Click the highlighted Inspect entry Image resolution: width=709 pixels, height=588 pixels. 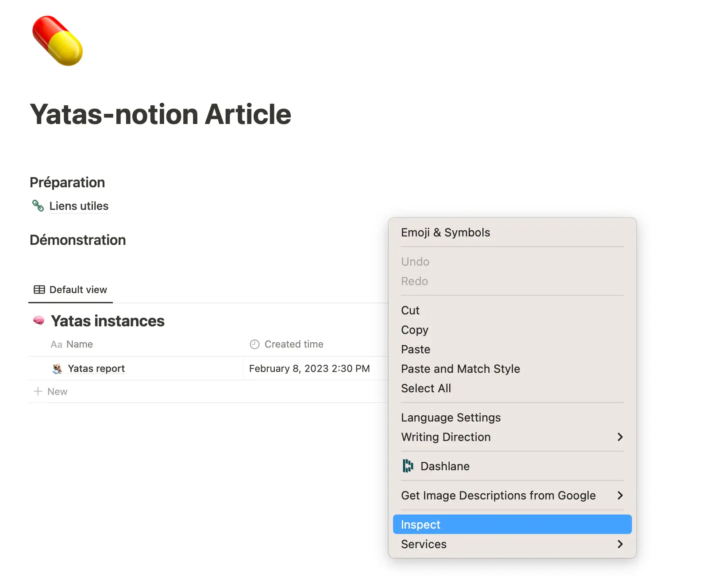[512, 525]
